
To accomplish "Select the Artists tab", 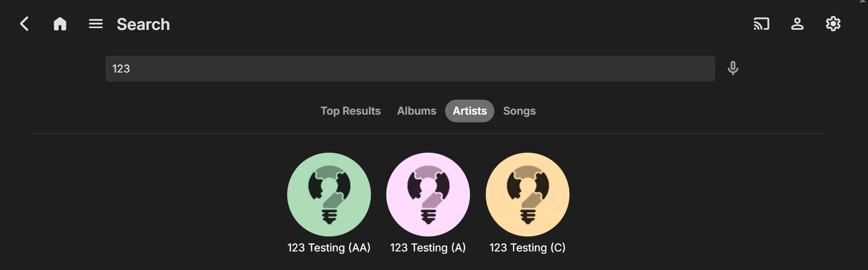I will [x=470, y=111].
